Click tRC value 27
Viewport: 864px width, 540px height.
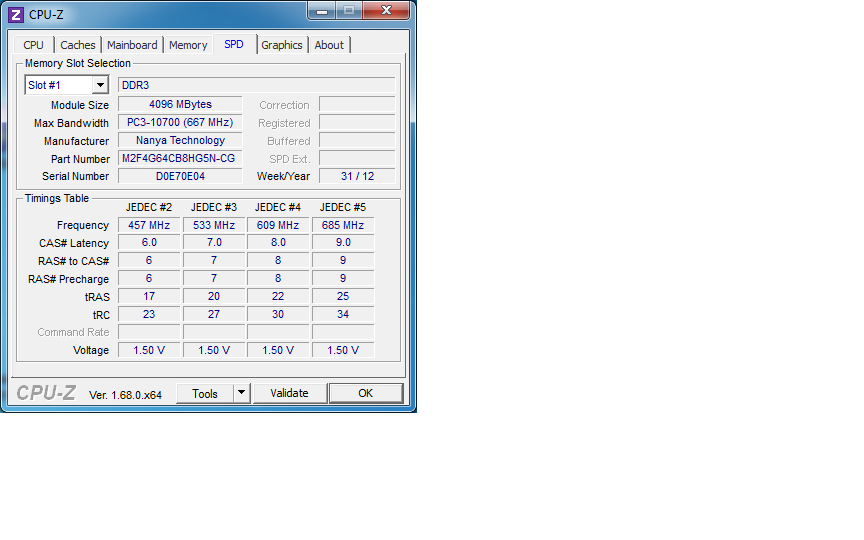[x=214, y=314]
